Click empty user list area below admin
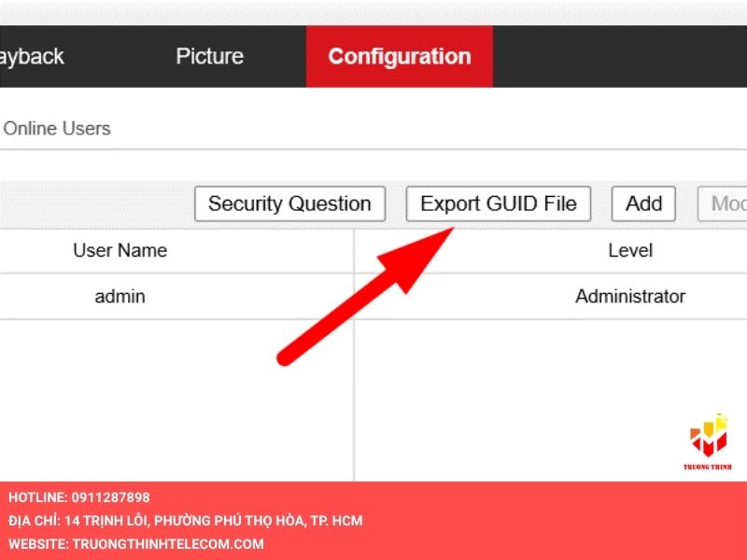The height and width of the screenshot is (560, 747). 176,400
